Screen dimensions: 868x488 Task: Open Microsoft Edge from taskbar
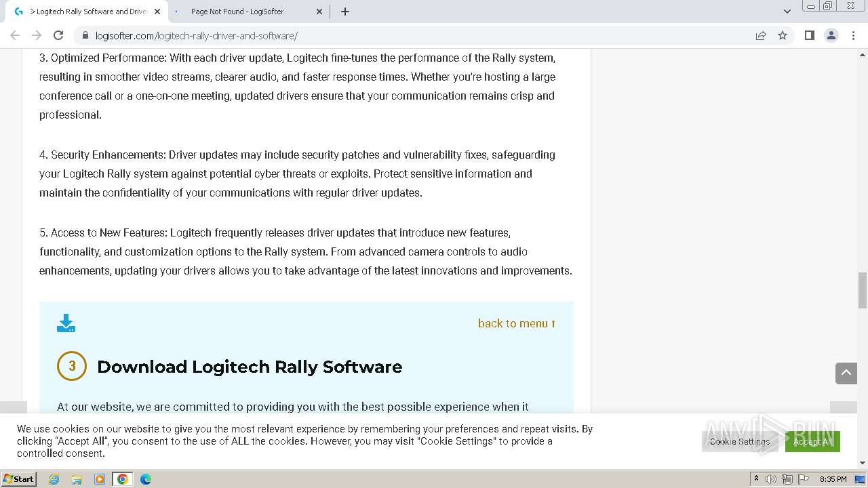click(x=145, y=479)
